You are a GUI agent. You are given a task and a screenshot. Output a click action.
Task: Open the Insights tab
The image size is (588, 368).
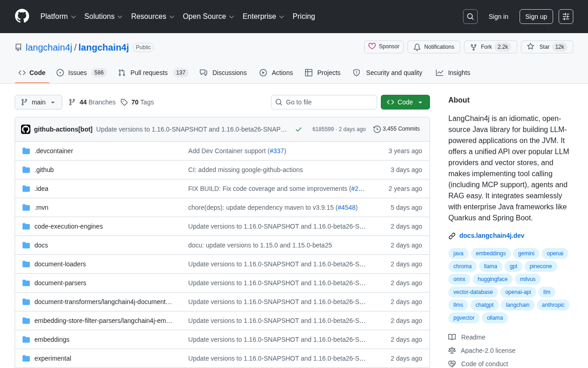coord(453,73)
